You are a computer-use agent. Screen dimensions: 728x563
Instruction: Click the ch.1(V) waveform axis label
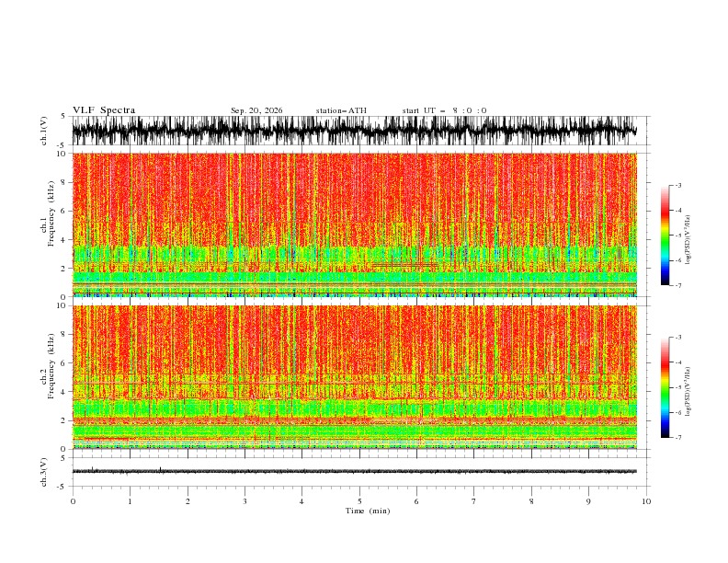pos(44,131)
